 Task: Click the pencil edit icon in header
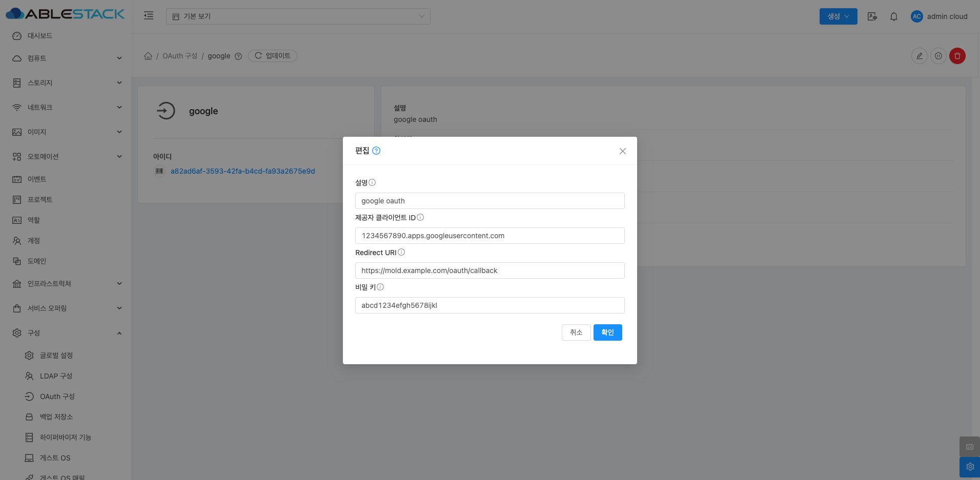[920, 56]
